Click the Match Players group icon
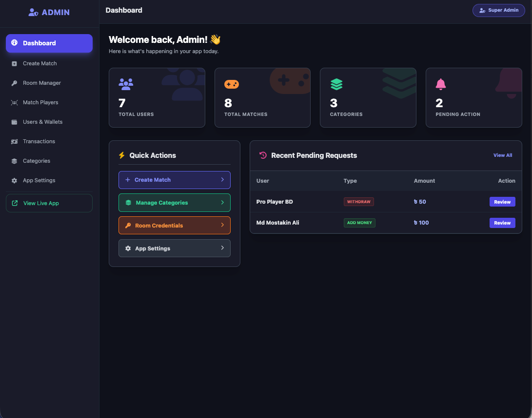Screen dimensions: 532x418 click(14, 103)
